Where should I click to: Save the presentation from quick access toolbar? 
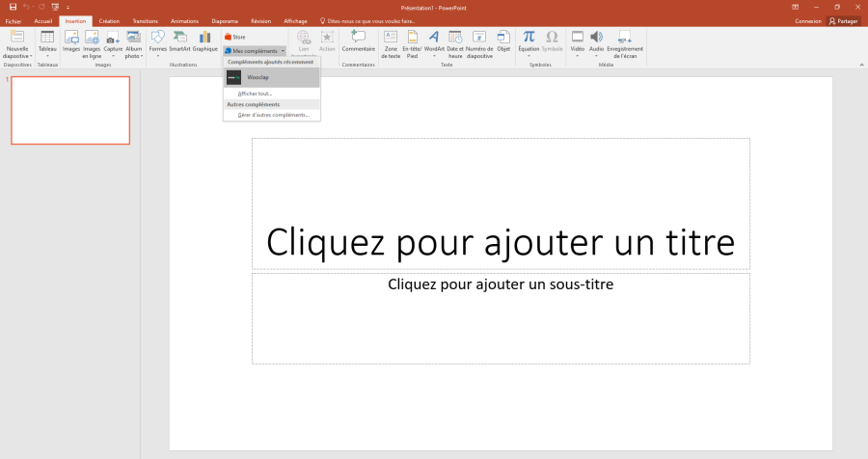coord(13,6)
